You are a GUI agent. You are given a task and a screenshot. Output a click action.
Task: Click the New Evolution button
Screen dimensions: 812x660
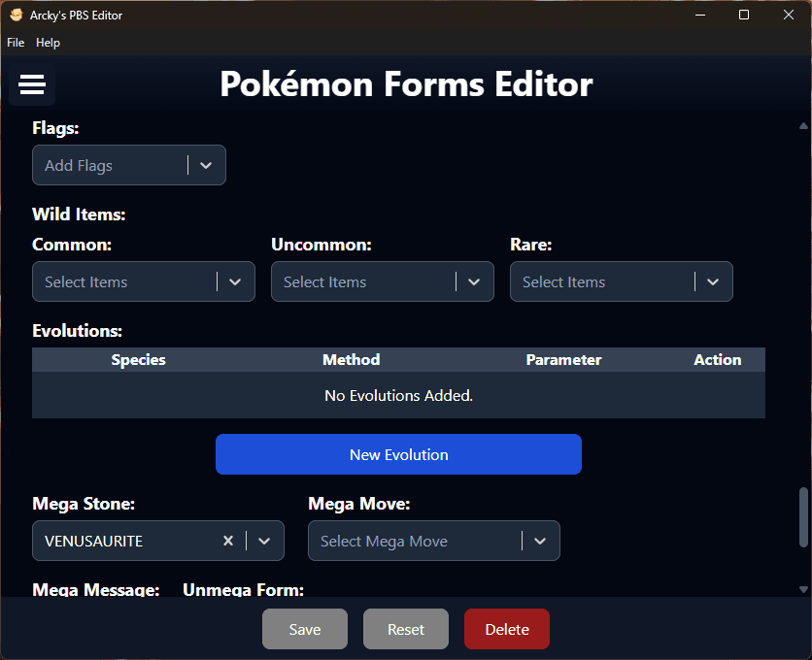pyautogui.click(x=398, y=454)
